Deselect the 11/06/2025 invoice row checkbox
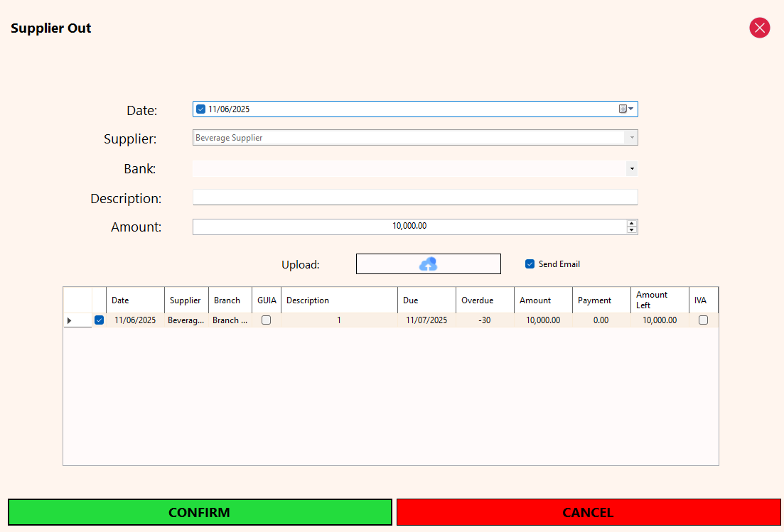 point(99,320)
